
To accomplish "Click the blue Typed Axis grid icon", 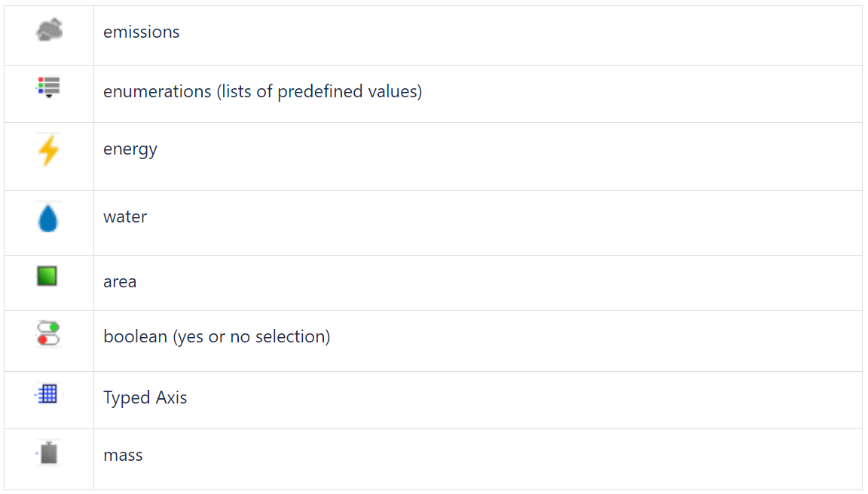I will point(47,394).
